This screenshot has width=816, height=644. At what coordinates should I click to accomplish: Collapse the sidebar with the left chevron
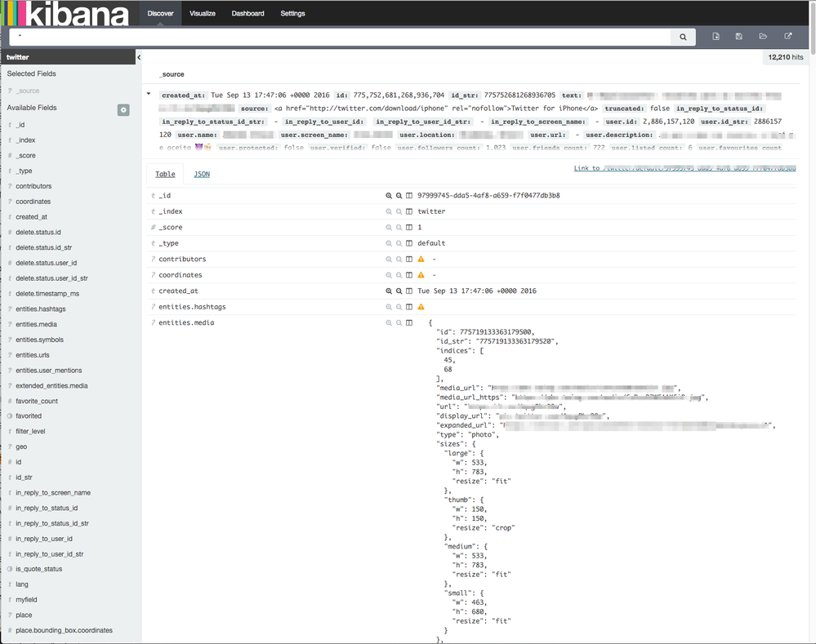[x=139, y=58]
